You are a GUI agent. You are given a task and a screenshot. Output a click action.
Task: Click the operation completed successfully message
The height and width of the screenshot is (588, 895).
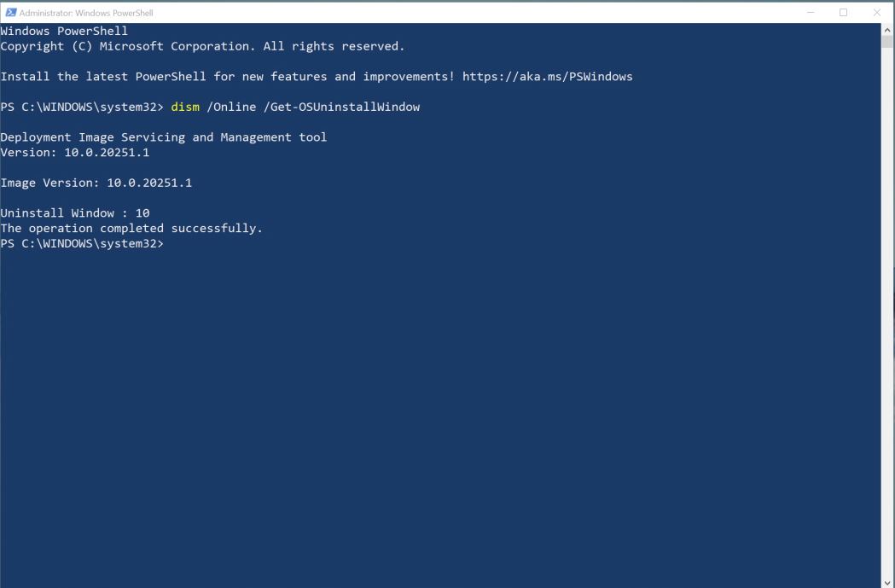coord(131,229)
